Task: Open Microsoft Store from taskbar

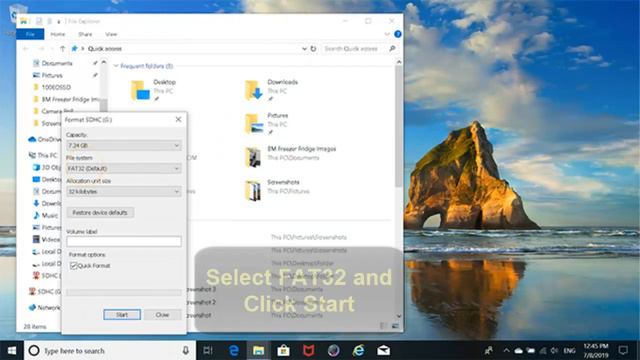Action: [x=283, y=351]
